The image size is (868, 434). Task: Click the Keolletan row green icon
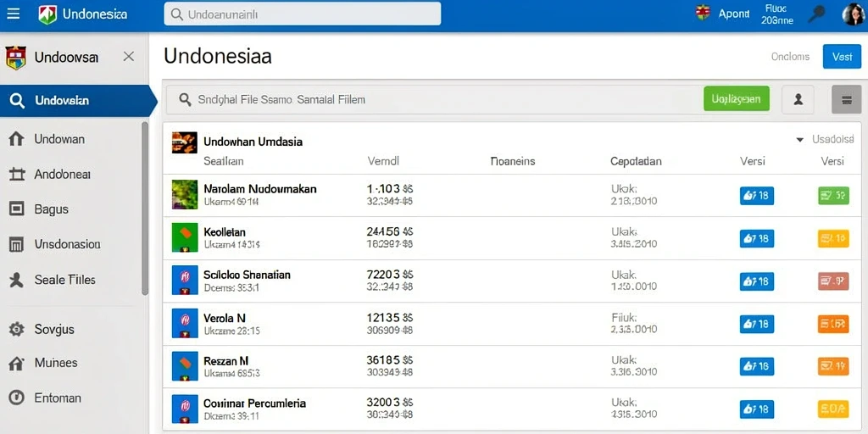click(x=184, y=237)
